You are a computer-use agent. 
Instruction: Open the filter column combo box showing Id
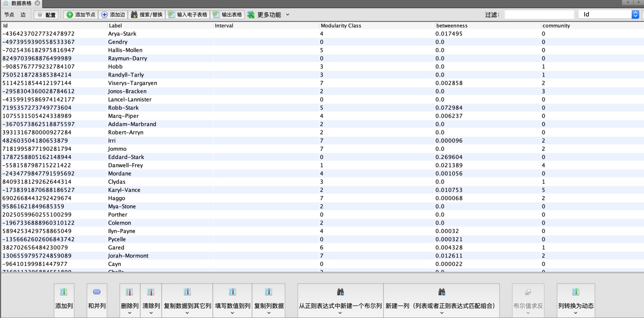click(x=609, y=15)
